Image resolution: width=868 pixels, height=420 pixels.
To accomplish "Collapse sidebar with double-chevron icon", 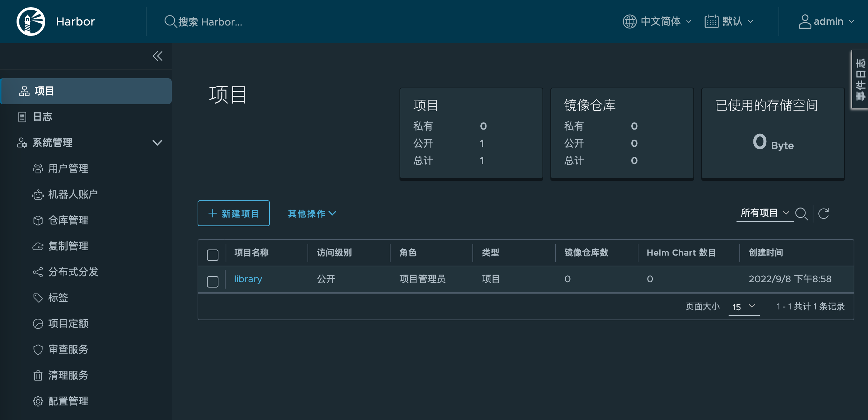I will pos(157,56).
